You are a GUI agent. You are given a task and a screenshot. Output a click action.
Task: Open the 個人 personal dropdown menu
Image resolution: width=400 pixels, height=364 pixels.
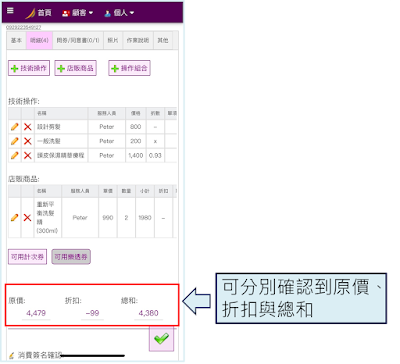tap(119, 13)
